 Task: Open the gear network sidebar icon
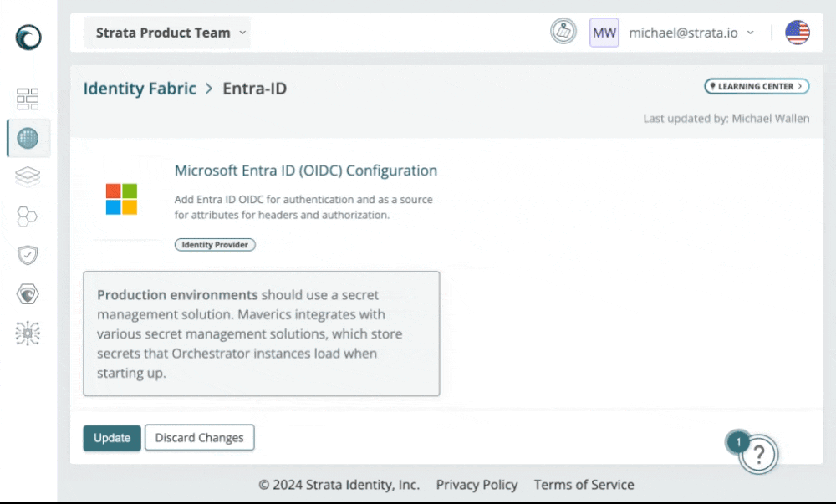click(x=28, y=333)
